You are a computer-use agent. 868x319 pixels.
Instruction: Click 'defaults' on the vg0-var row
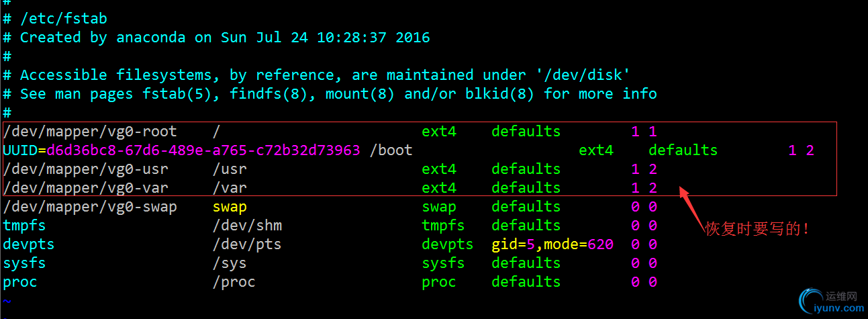[x=526, y=188]
